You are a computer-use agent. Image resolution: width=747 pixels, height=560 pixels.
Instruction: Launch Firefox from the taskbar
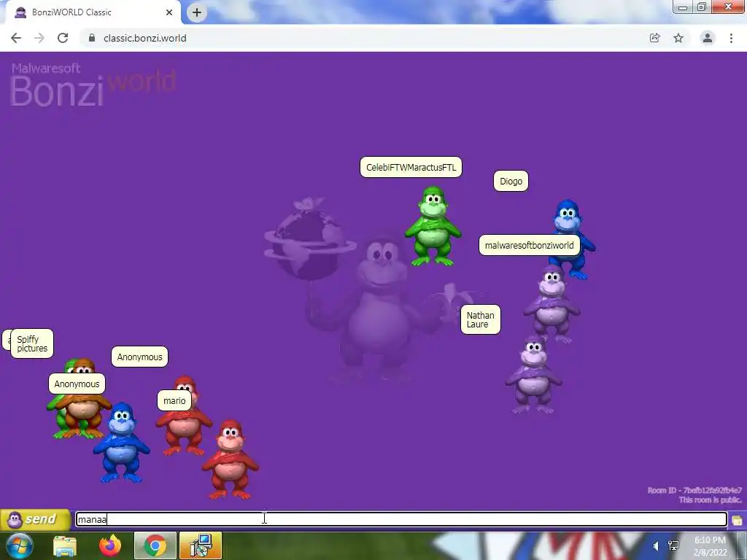tap(110, 545)
